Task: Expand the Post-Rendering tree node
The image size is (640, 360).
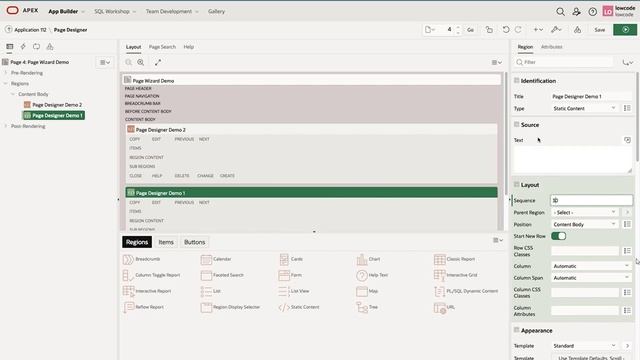Action: (x=6, y=126)
